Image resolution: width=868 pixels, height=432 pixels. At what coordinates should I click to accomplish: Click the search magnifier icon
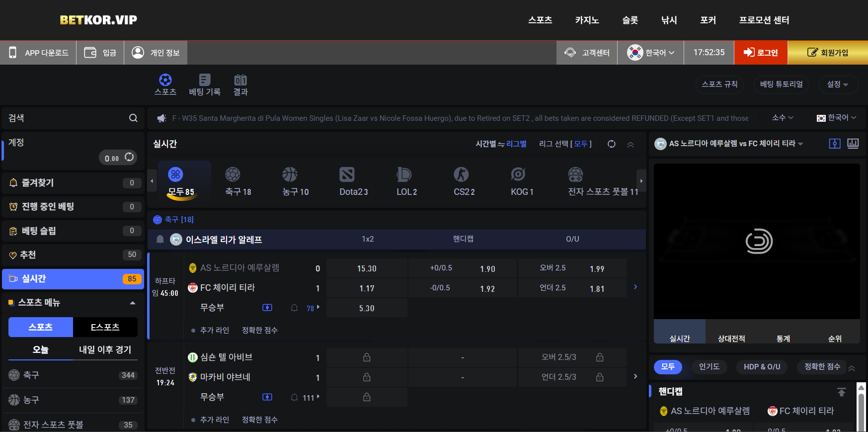(x=133, y=118)
